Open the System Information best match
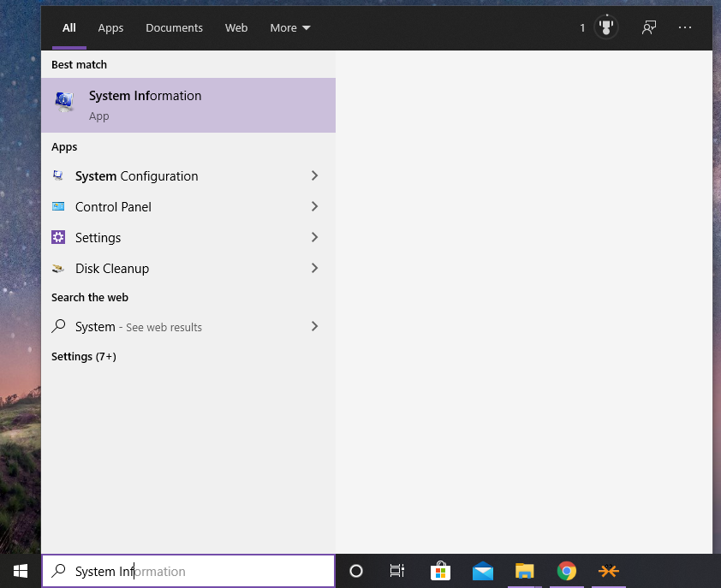The width and height of the screenshot is (721, 588). tap(188, 105)
